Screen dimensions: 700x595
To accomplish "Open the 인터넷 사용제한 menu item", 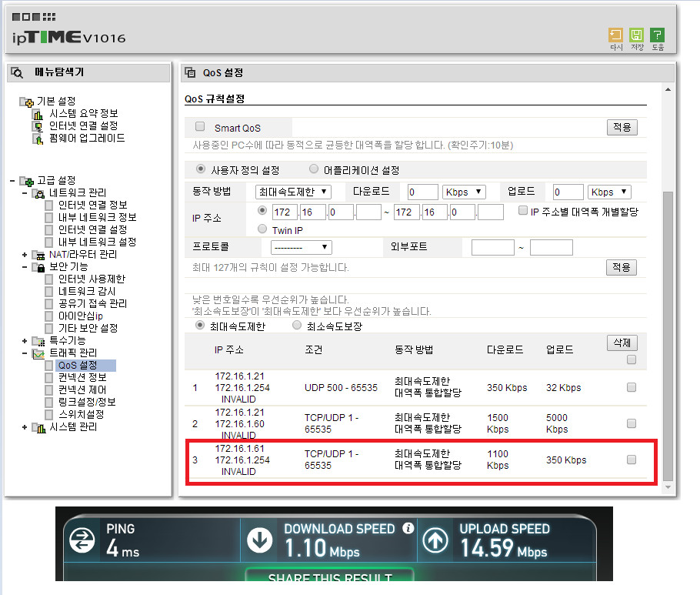I will click(x=92, y=279).
